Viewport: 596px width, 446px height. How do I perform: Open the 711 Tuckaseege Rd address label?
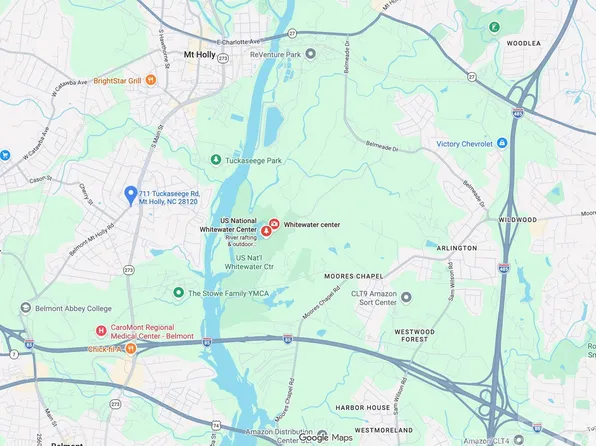click(169, 198)
